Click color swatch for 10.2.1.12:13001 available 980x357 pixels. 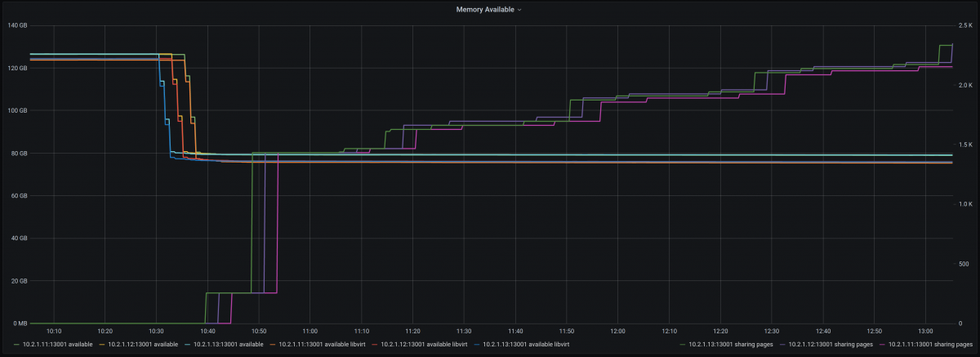pyautogui.click(x=102, y=346)
